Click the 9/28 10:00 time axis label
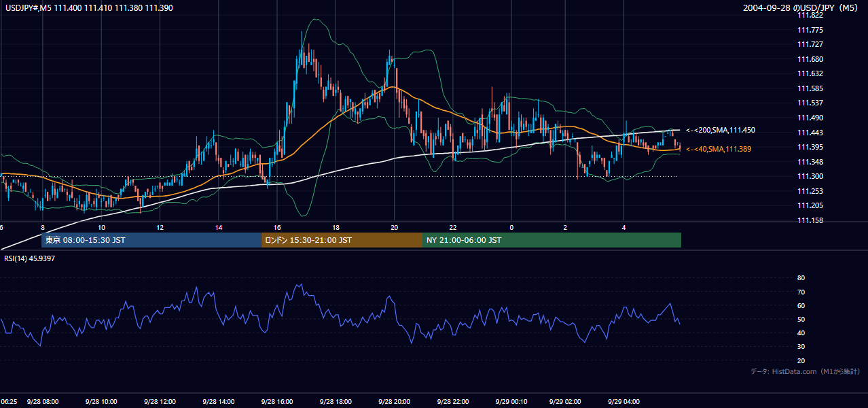This screenshot has width=868, height=408. (101, 402)
